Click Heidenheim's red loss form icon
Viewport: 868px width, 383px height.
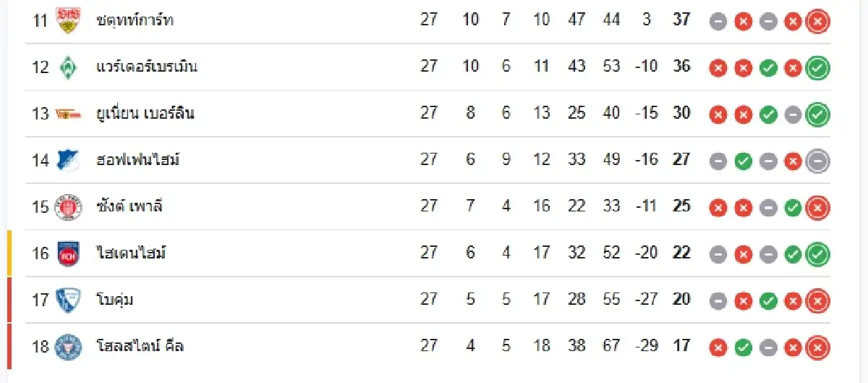click(743, 254)
